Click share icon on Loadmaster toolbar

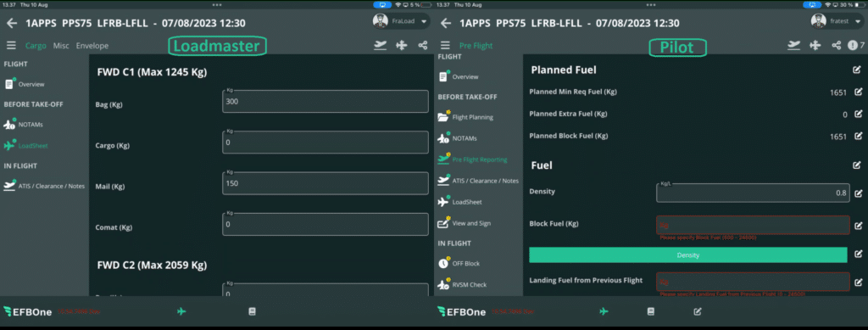tap(423, 46)
